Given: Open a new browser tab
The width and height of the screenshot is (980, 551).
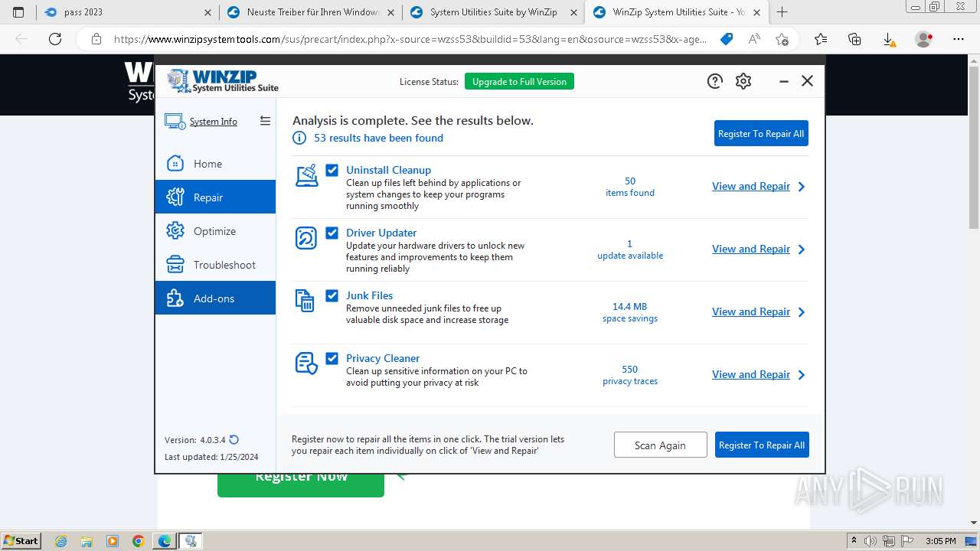Looking at the screenshot, I should (x=782, y=12).
